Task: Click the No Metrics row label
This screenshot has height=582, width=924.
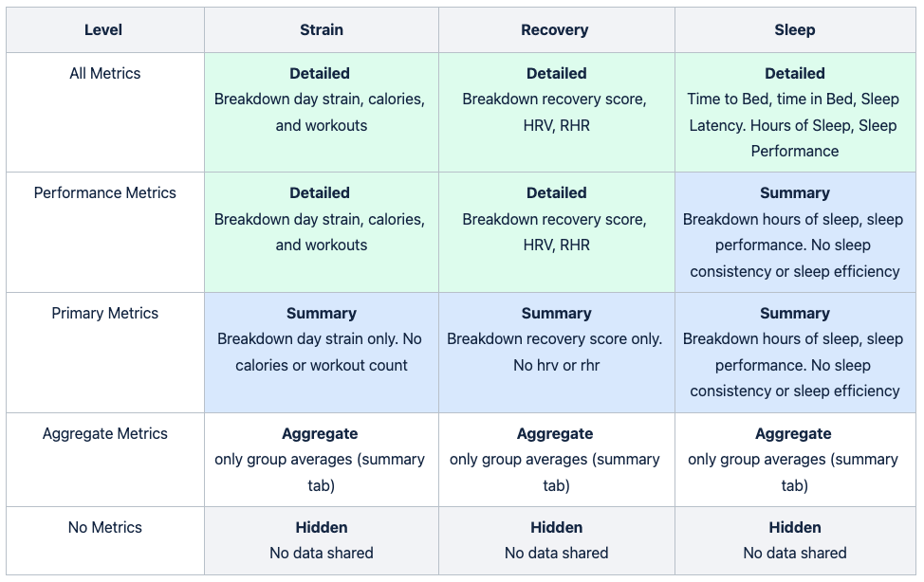Action: point(104,528)
